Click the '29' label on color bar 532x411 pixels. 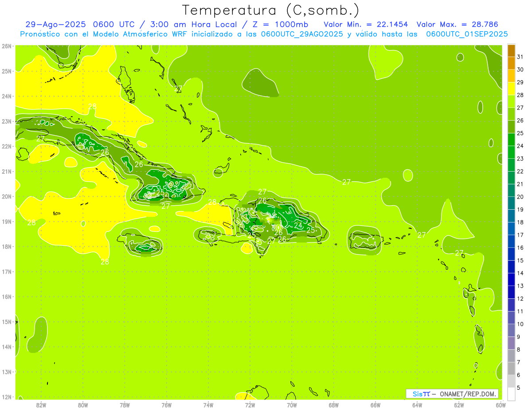pos(520,82)
